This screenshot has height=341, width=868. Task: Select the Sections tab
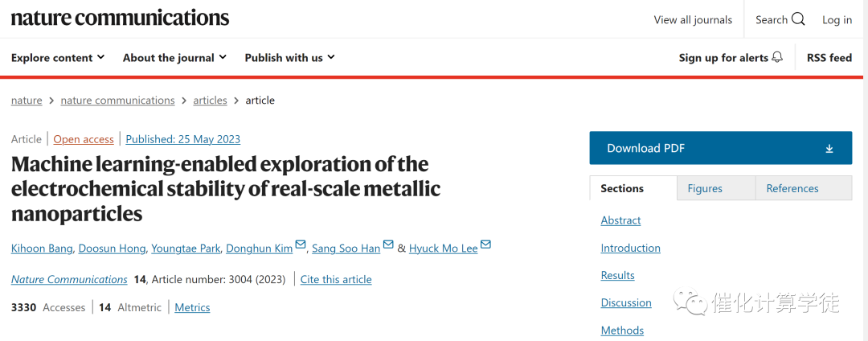[622, 188]
